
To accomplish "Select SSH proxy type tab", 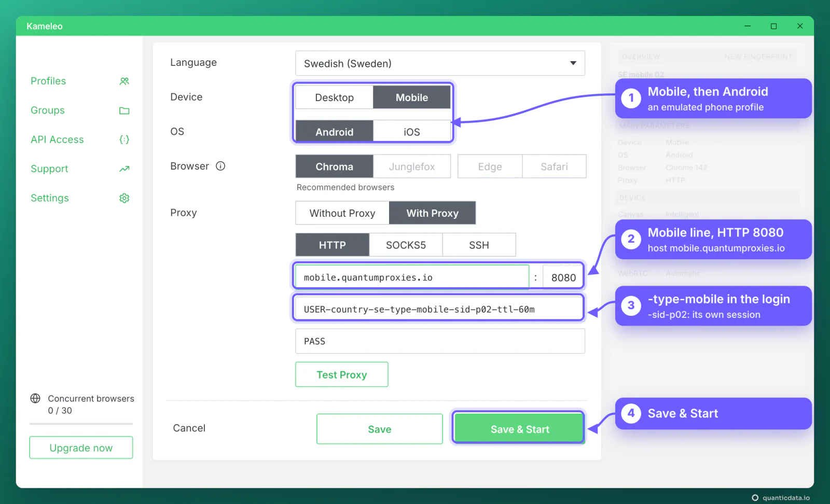I will [479, 245].
